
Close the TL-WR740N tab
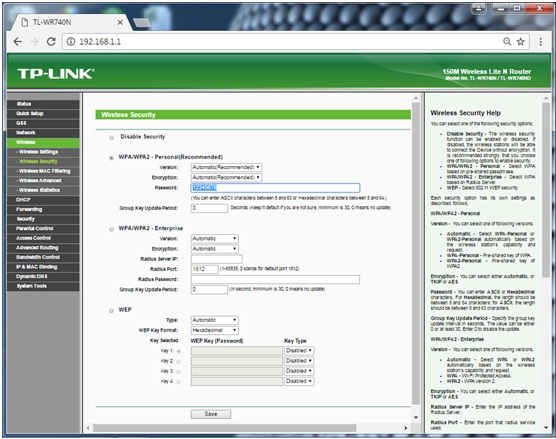[120, 22]
